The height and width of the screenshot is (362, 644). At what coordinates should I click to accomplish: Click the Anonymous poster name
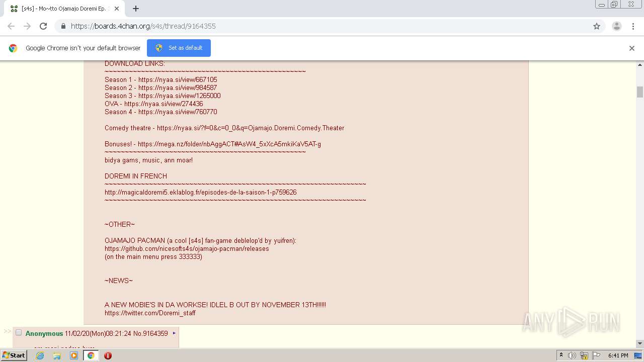(x=44, y=333)
